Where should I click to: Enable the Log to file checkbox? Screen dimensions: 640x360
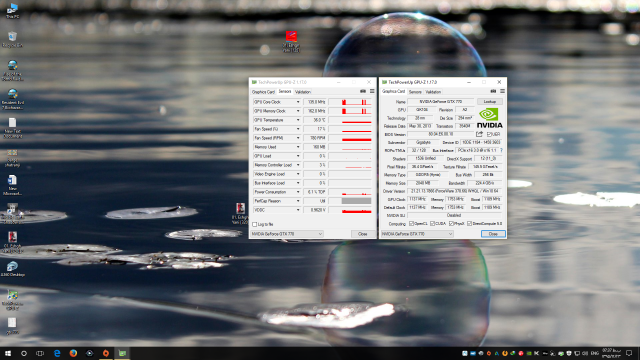click(255, 224)
